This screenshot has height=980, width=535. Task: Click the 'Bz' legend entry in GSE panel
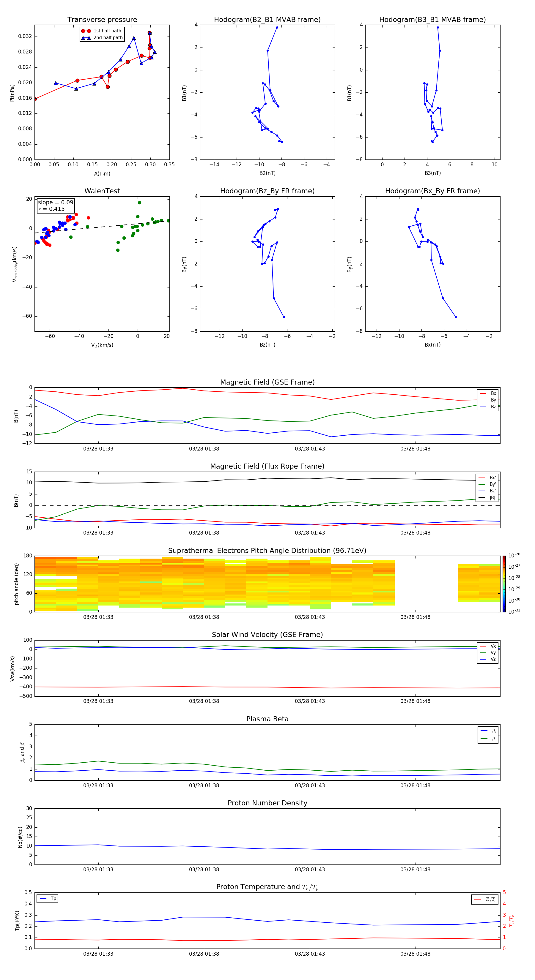(x=488, y=407)
